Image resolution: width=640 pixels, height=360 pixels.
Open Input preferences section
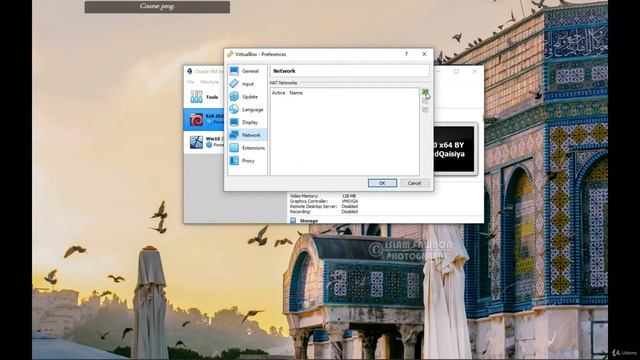coord(247,84)
